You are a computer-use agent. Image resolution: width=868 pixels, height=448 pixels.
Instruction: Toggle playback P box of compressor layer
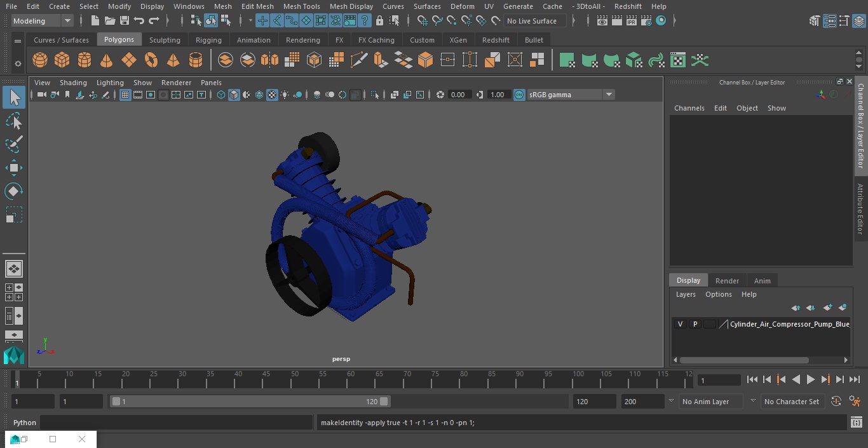[x=695, y=324]
